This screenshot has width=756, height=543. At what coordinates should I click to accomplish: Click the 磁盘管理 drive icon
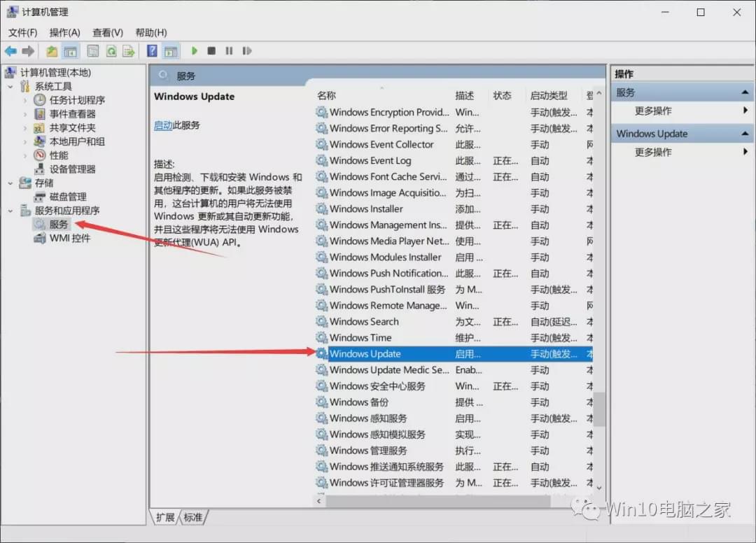pyautogui.click(x=39, y=197)
